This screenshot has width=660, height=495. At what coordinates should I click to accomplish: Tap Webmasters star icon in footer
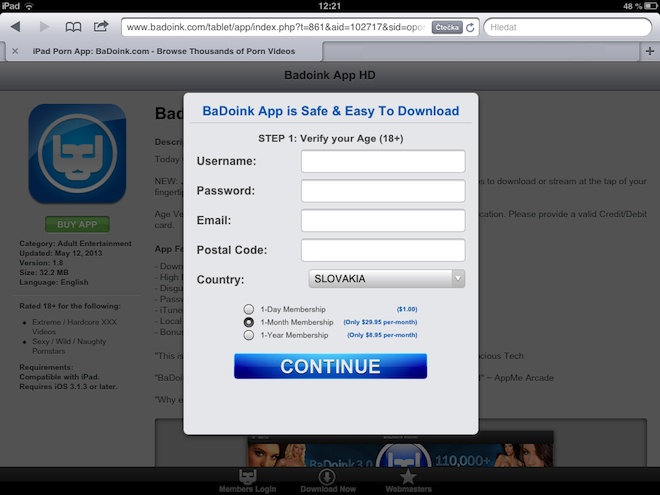coord(408,481)
